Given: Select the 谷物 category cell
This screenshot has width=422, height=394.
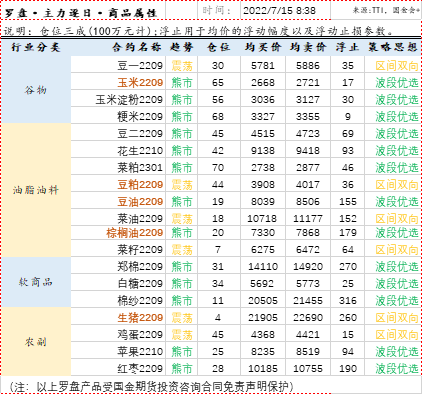Looking at the screenshot, I should coord(36,90).
